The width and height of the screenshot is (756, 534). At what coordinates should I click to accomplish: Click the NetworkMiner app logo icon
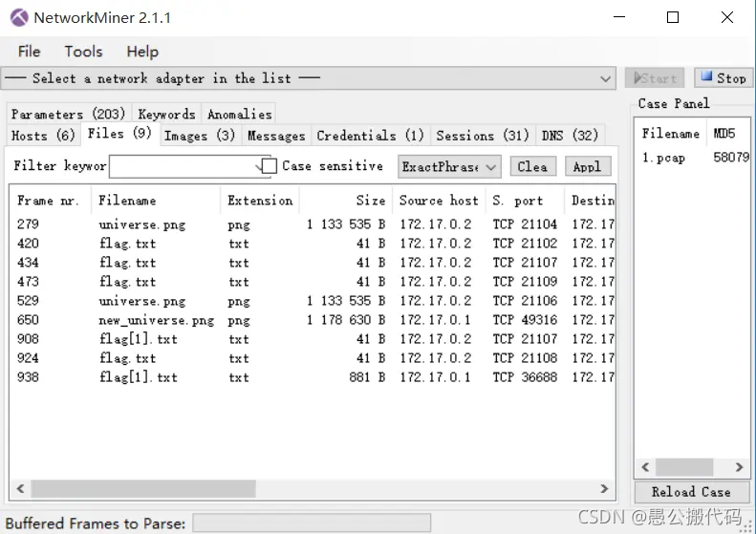point(19,18)
